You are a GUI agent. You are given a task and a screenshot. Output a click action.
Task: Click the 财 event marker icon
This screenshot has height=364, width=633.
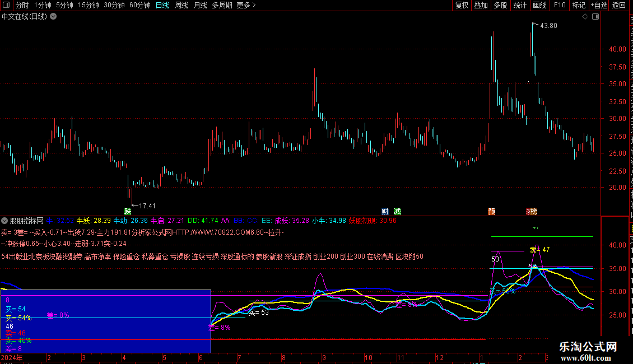tap(385, 211)
